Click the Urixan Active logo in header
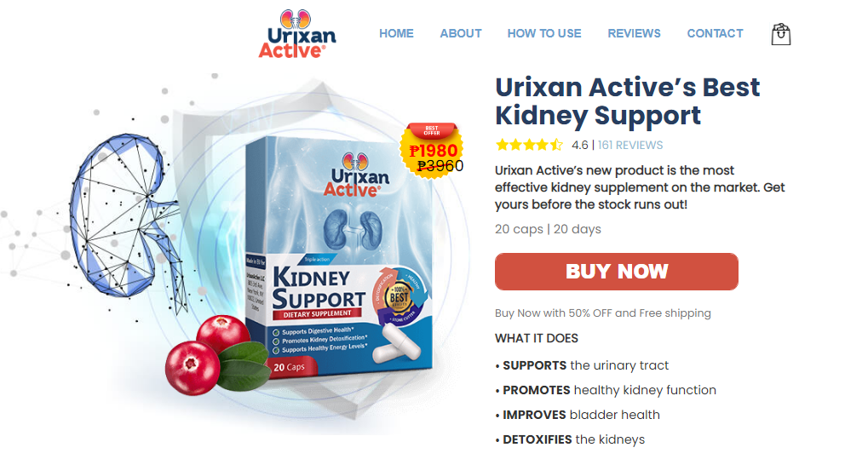Screen dimensions: 868x459 [297, 34]
